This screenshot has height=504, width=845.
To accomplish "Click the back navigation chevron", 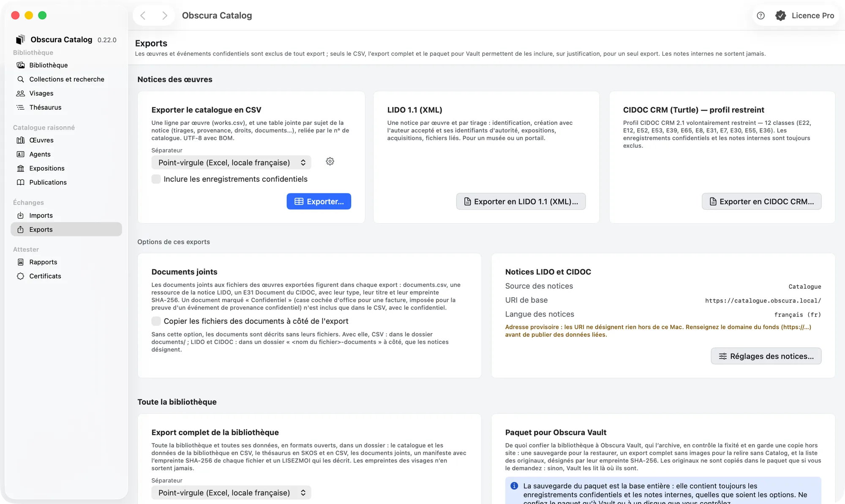I will pos(143,16).
